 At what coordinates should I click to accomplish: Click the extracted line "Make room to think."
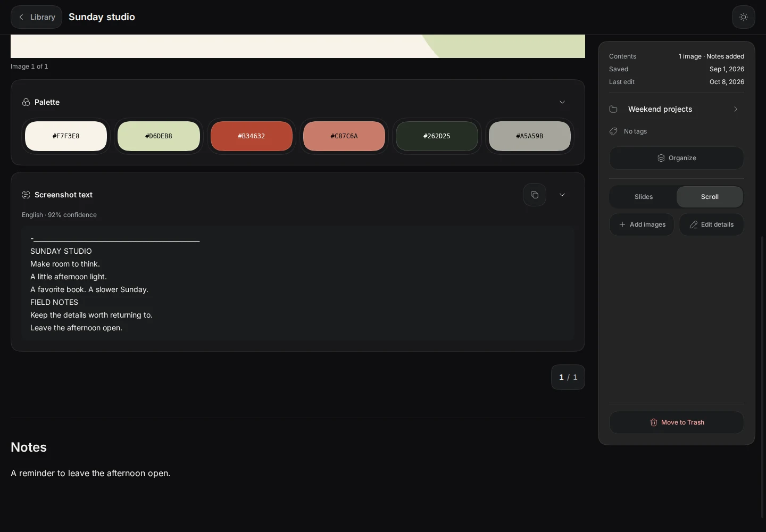(65, 264)
